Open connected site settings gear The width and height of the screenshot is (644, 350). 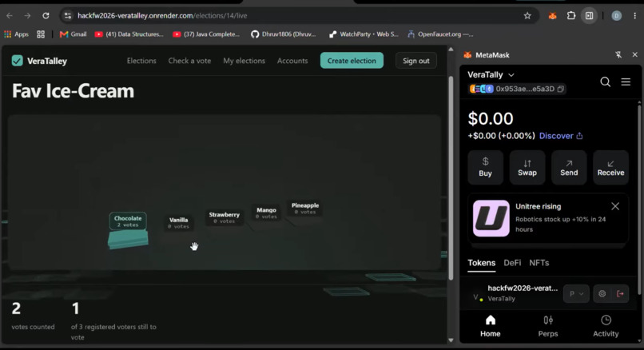point(602,294)
